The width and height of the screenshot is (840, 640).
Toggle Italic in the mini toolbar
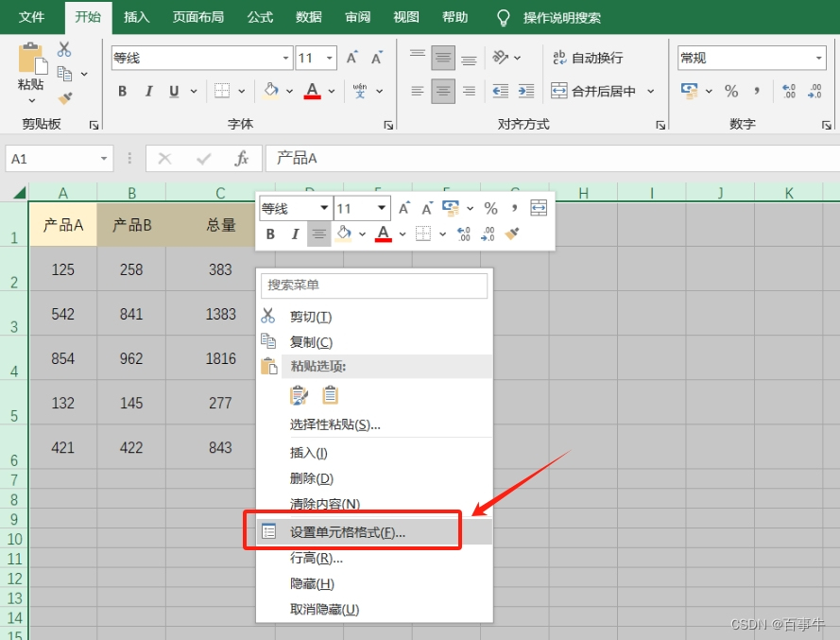[295, 234]
